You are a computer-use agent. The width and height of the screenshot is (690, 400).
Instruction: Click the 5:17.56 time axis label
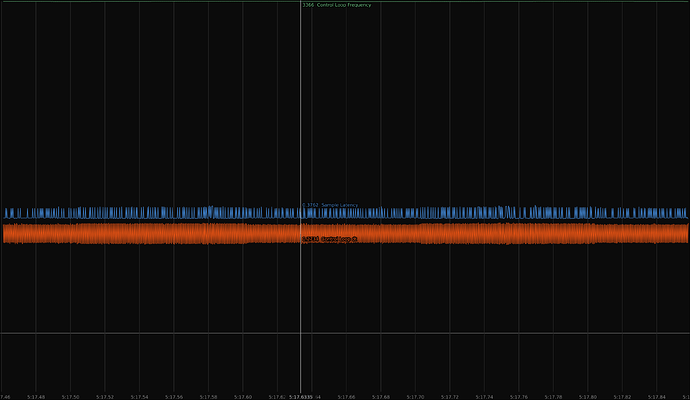click(174, 397)
